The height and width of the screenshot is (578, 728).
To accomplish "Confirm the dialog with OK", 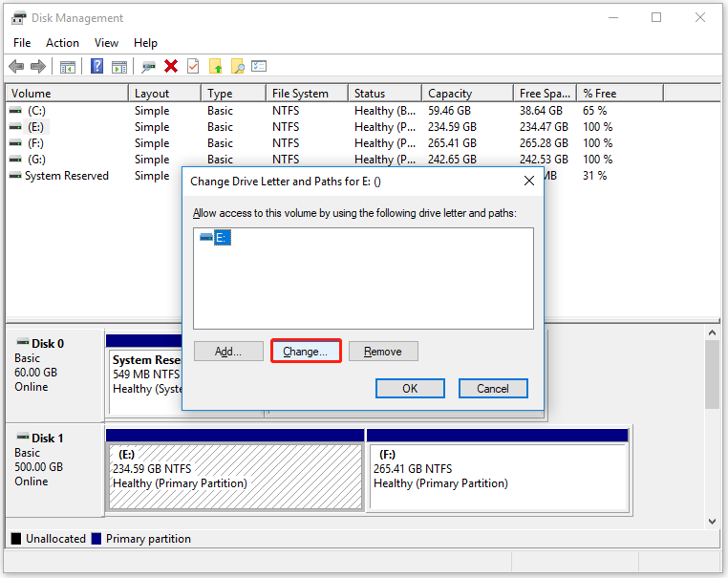I will (410, 388).
